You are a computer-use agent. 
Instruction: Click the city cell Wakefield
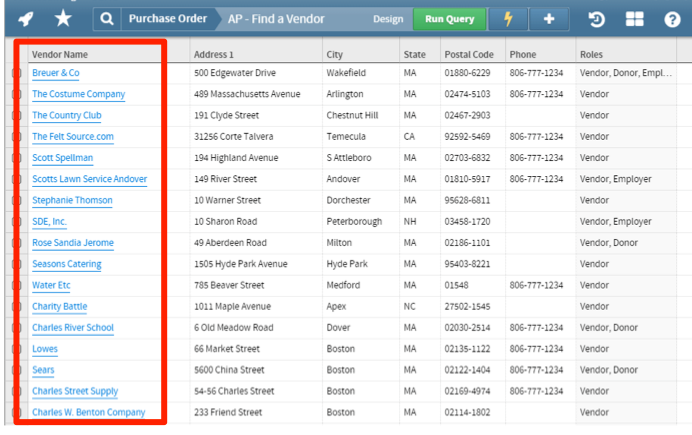point(346,73)
